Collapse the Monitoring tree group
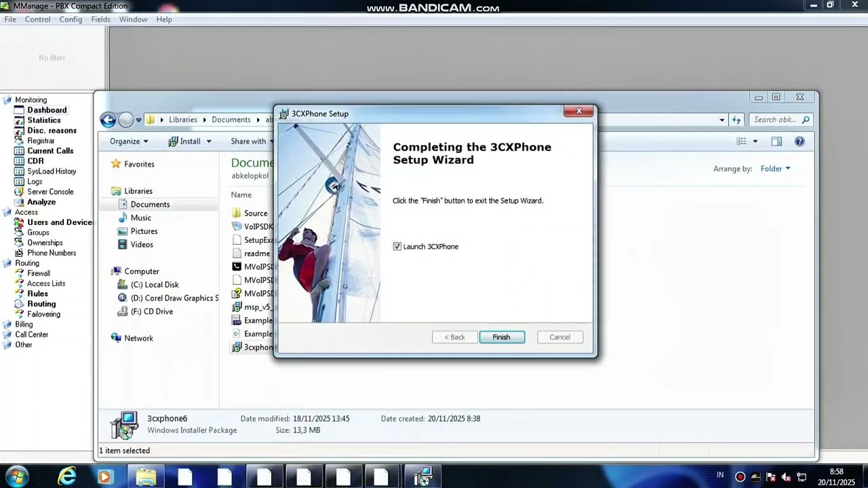 tap(7, 100)
